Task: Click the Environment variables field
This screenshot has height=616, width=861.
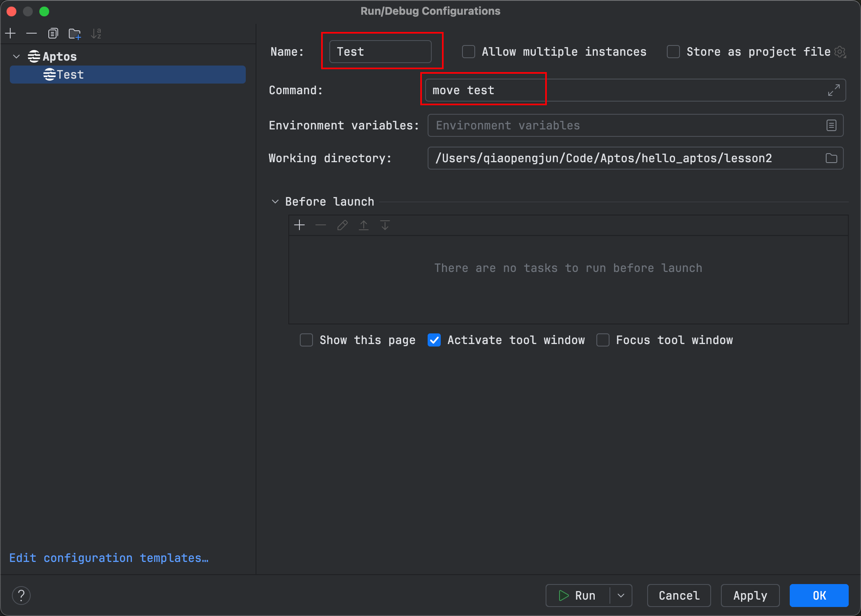Action: pos(635,125)
